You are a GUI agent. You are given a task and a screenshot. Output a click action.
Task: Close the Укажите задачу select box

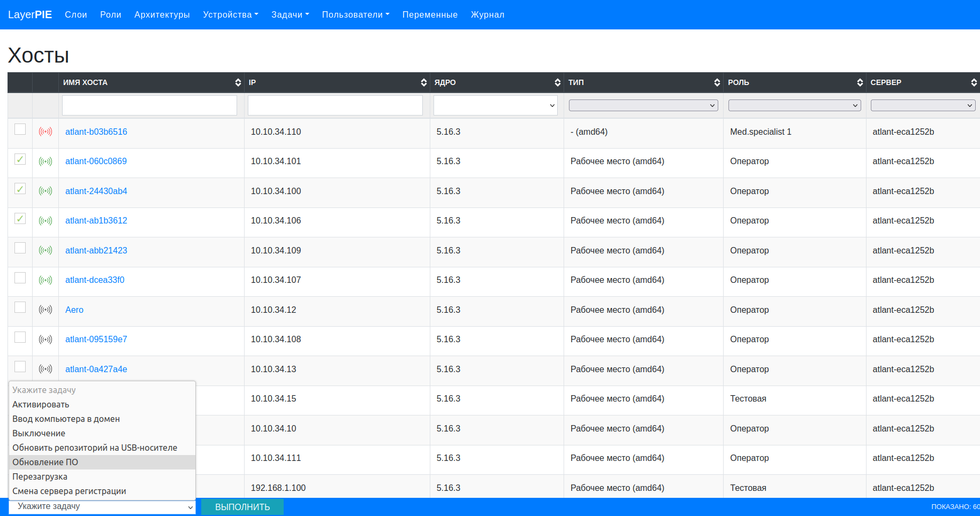click(x=102, y=507)
